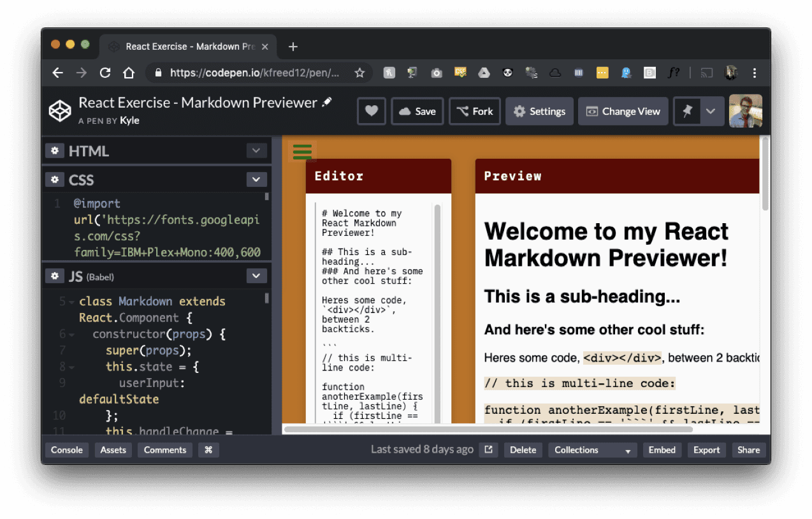This screenshot has height=519, width=812.
Task: Open the Collections dropdown
Action: click(593, 450)
